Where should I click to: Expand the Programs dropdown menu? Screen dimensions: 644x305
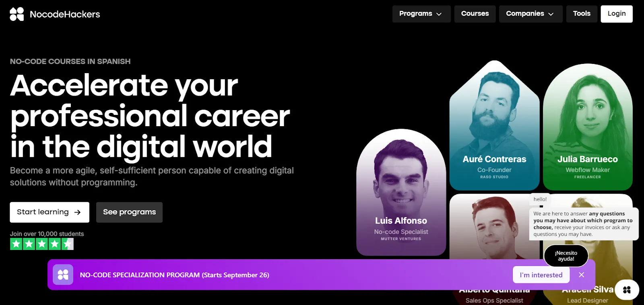[x=421, y=14]
